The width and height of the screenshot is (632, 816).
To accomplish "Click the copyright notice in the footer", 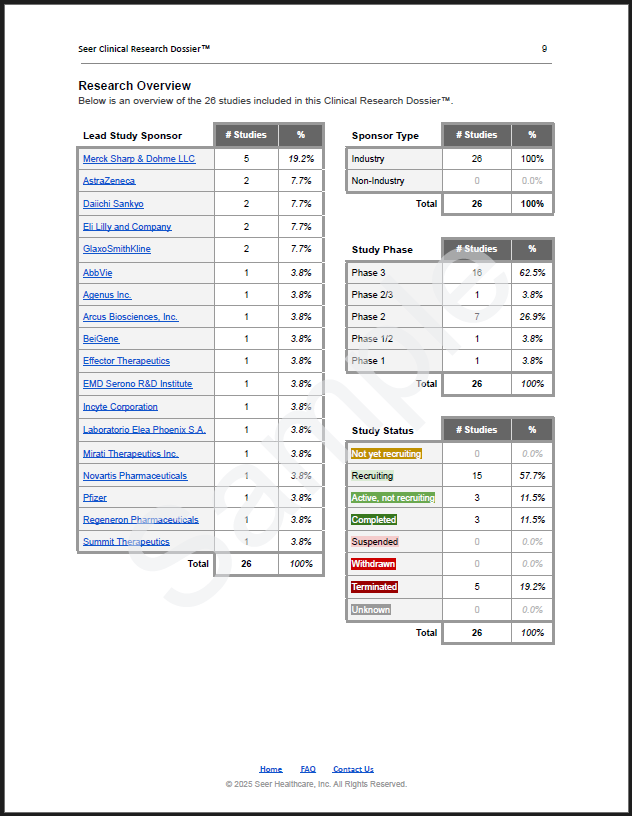I will (316, 784).
